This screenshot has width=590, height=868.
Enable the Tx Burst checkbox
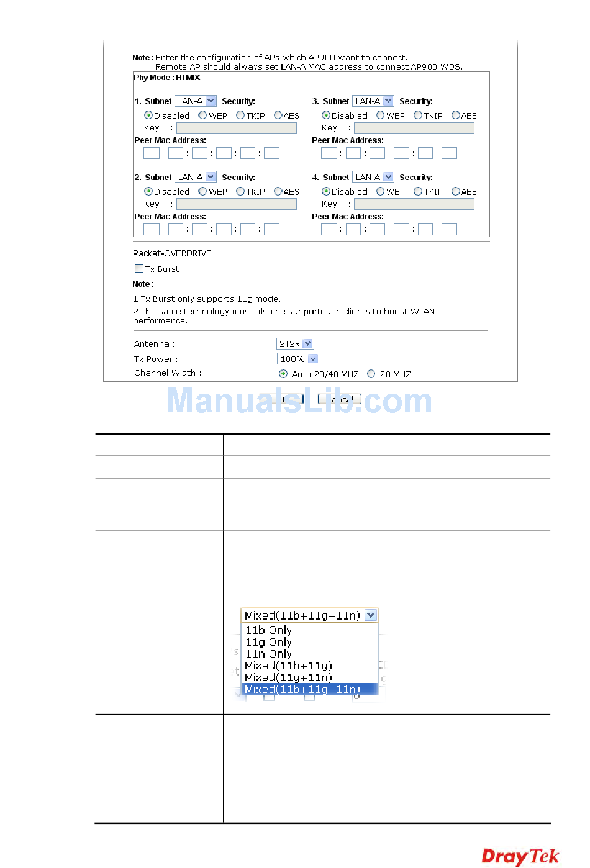click(x=139, y=269)
